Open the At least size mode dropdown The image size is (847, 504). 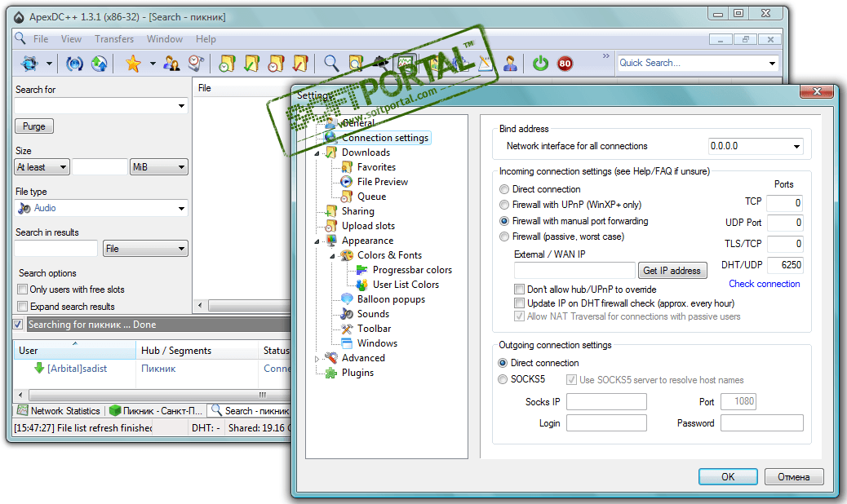click(x=42, y=167)
